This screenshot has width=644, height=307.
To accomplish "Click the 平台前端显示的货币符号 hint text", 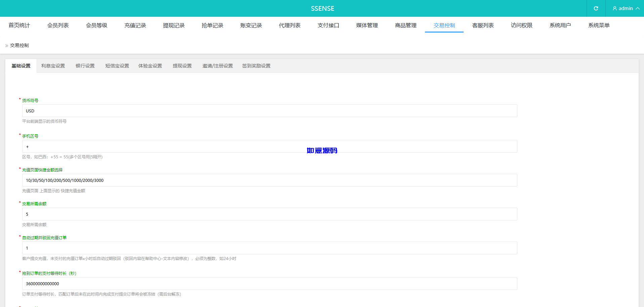I will coord(44,121).
